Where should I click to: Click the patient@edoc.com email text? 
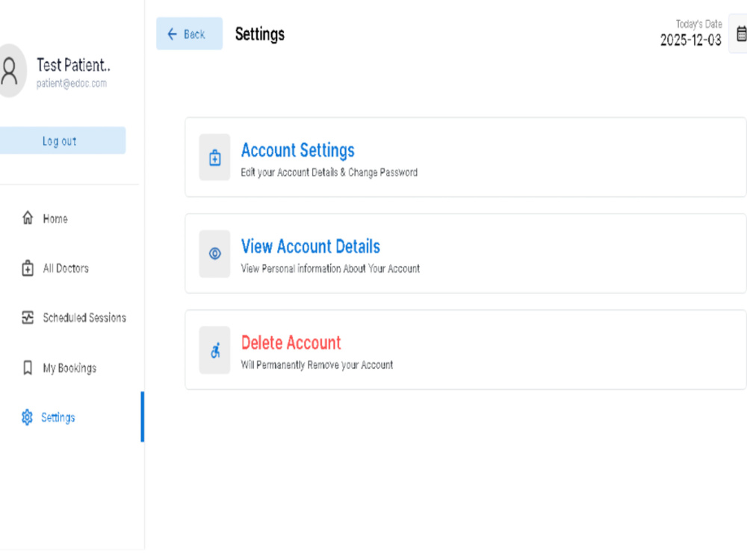72,84
